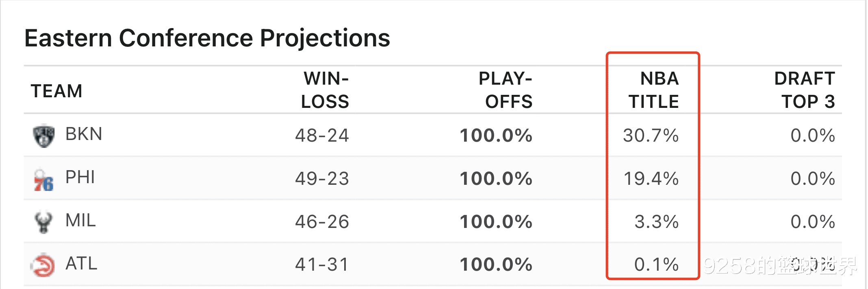Select the 19.4% NBA title value
868x289 pixels.
pos(651,179)
